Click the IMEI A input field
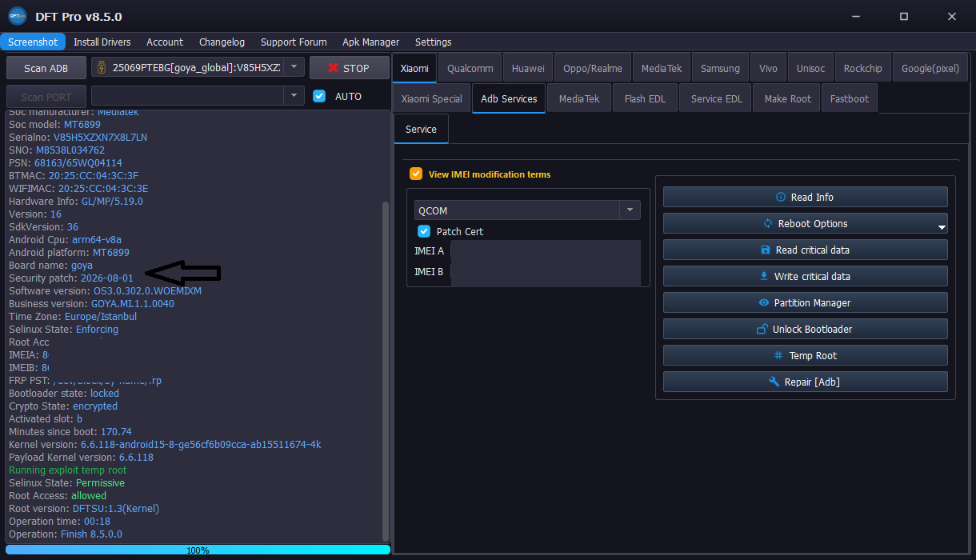The width and height of the screenshot is (976, 560). pos(546,250)
